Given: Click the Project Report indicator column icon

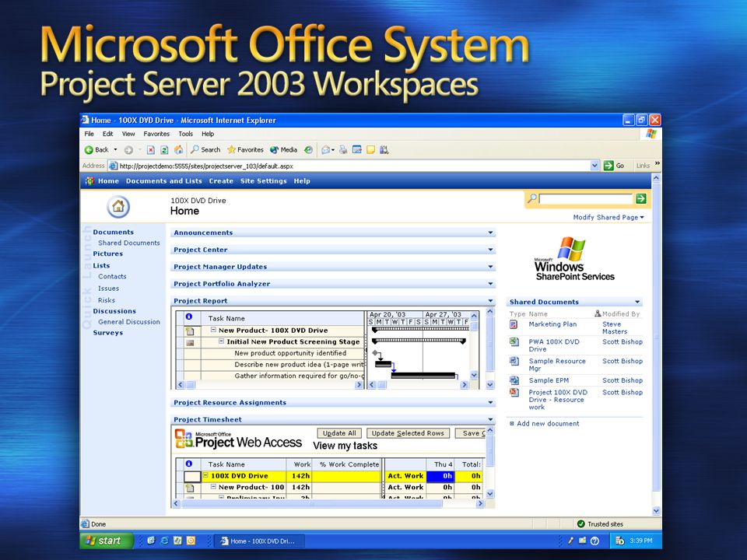Looking at the screenshot, I should [189, 317].
